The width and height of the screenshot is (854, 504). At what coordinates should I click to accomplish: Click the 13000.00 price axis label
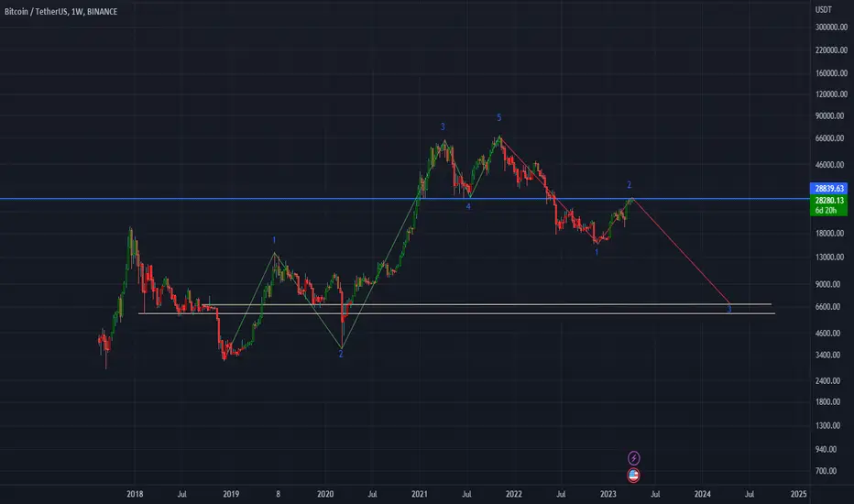829,257
